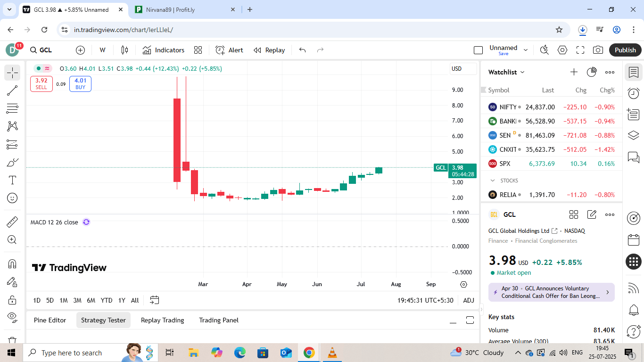Image resolution: width=644 pixels, height=362 pixels.
Task: Open the calendar panel icon
Action: click(634, 240)
